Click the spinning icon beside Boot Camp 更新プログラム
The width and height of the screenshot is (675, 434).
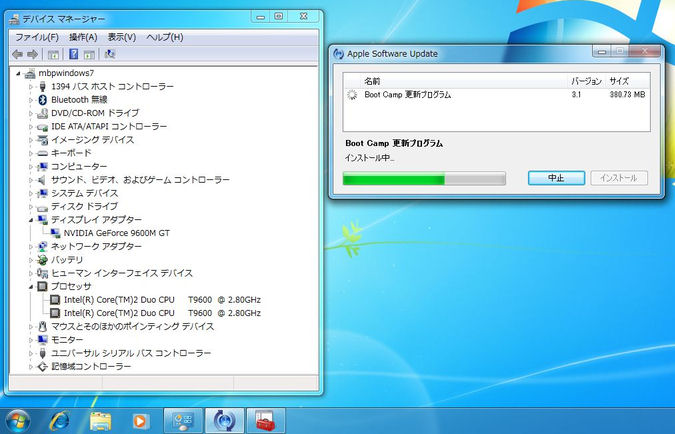352,95
